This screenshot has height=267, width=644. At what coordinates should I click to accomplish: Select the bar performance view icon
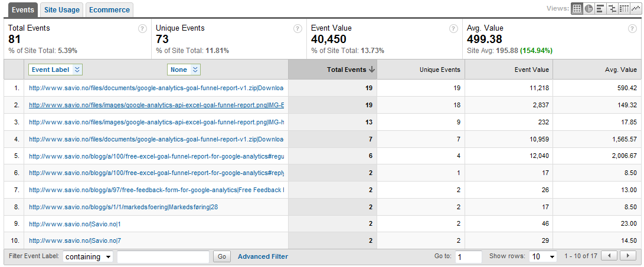point(600,9)
